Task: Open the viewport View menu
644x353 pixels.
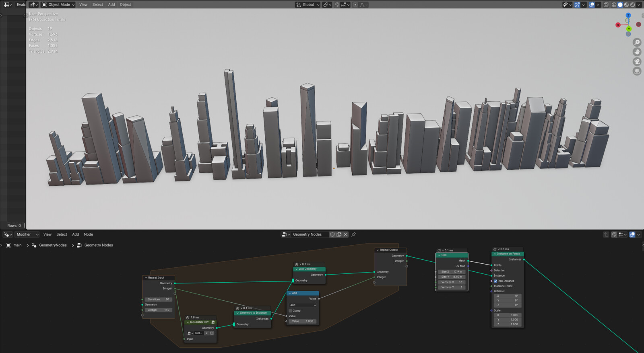Action: [x=83, y=4]
